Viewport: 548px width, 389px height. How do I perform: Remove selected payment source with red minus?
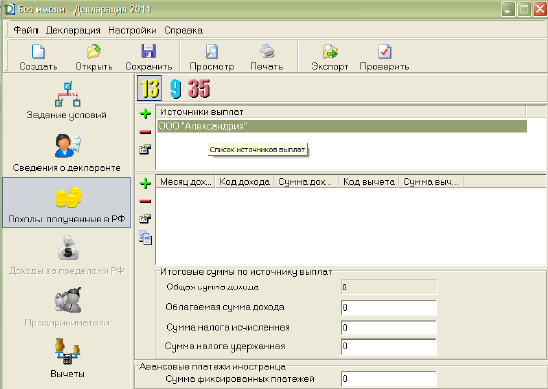coord(145,132)
